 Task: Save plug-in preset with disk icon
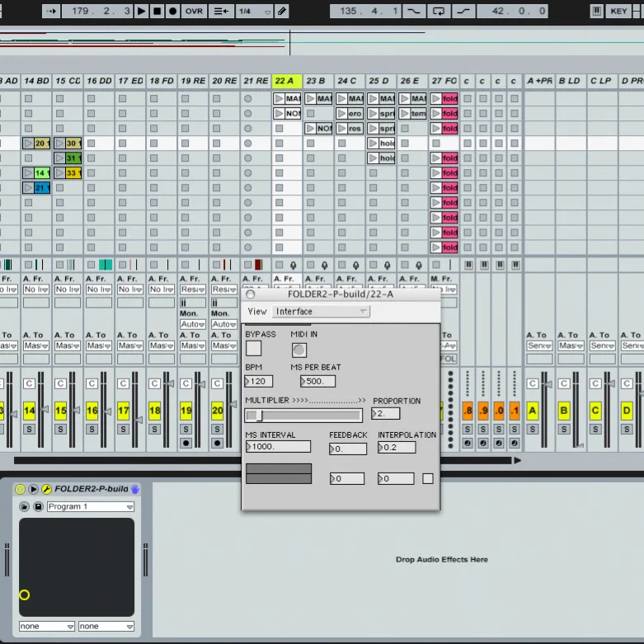coord(38,507)
